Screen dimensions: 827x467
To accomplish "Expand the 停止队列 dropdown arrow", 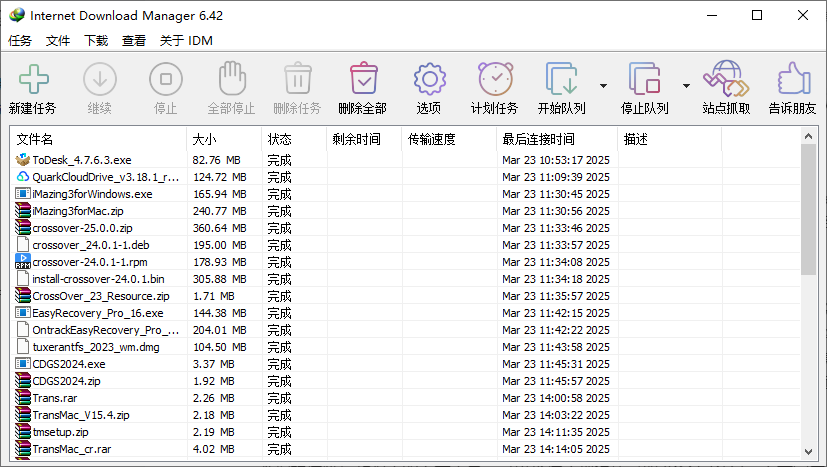I will [x=686, y=85].
